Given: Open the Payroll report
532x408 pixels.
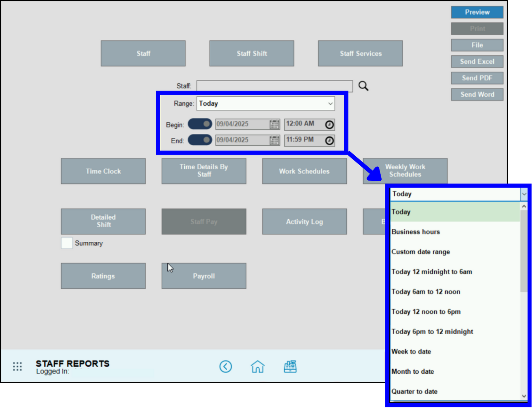Looking at the screenshot, I should point(204,276).
